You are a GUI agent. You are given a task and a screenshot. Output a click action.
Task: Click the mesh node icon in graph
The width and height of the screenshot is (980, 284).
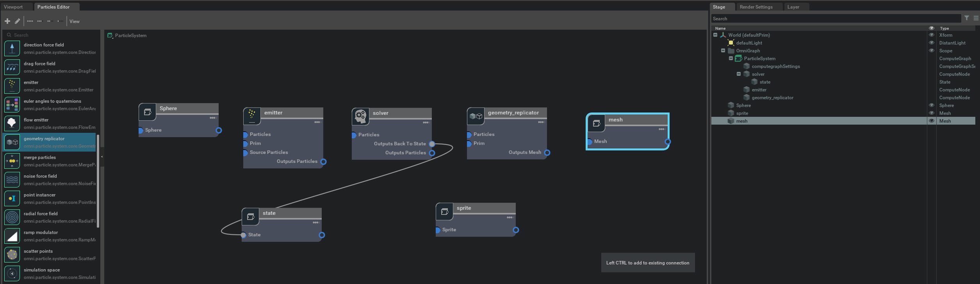[x=596, y=123]
